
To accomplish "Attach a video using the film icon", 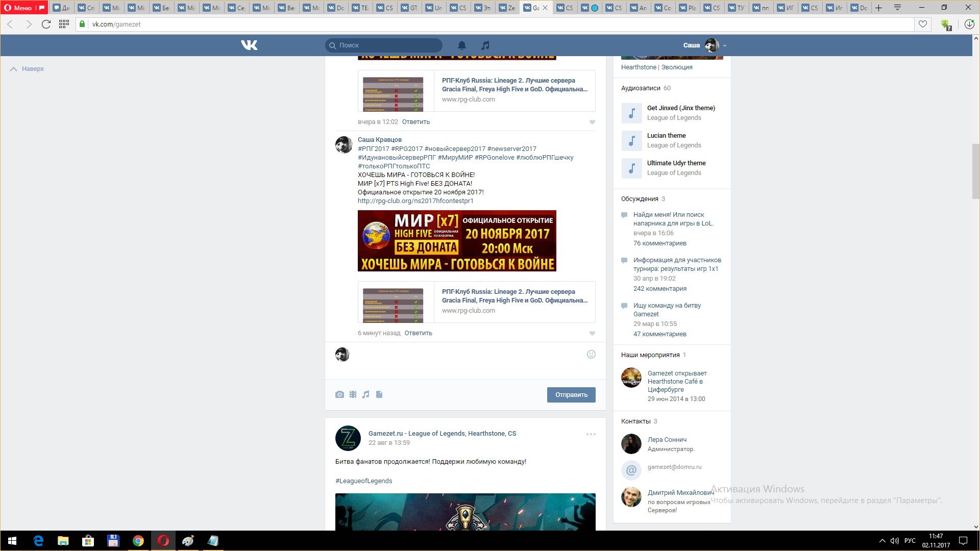I will pyautogui.click(x=353, y=394).
